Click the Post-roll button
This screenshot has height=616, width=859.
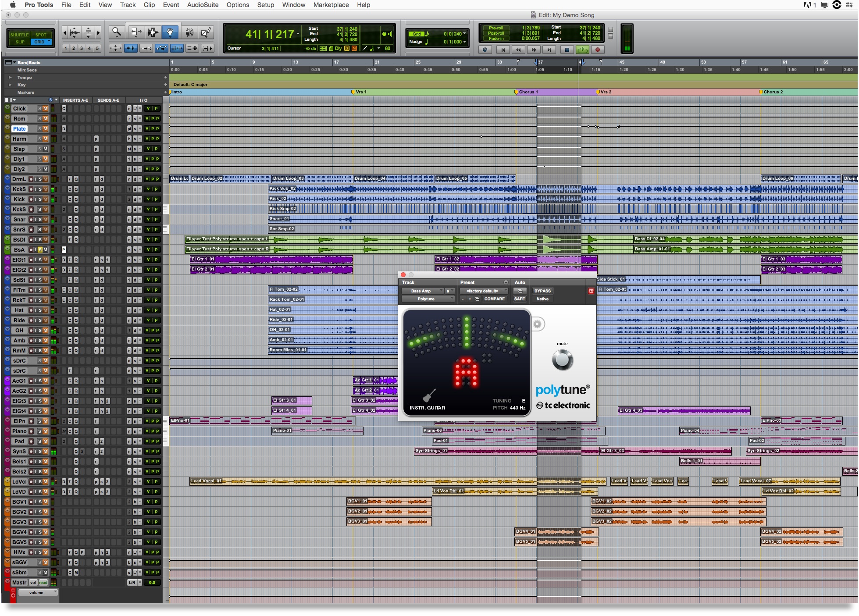(495, 33)
